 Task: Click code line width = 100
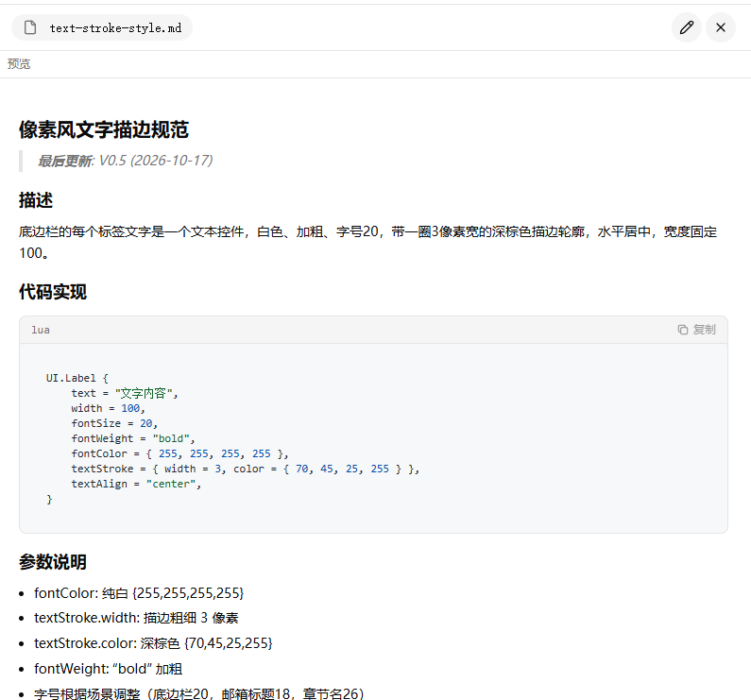coord(108,408)
